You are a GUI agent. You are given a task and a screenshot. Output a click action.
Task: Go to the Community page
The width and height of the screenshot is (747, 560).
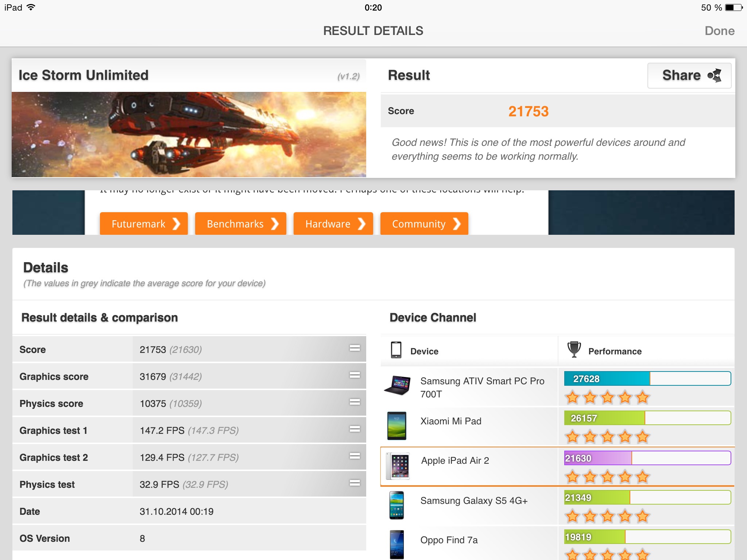click(424, 224)
